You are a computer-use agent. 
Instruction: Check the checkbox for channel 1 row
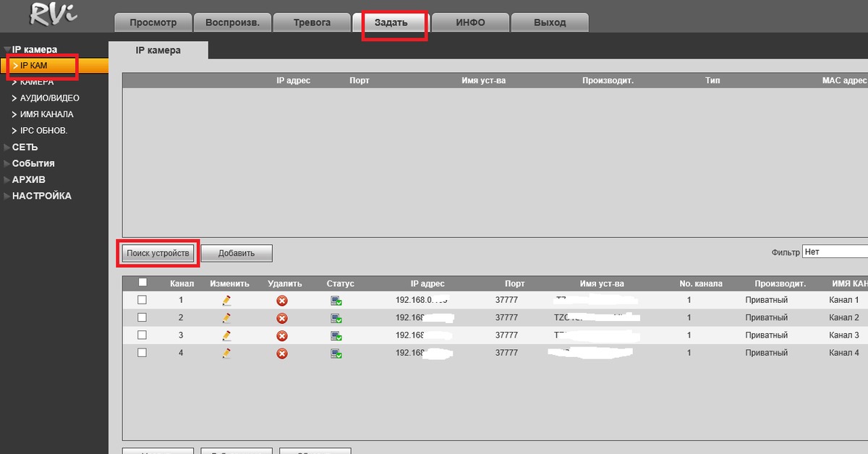142,299
